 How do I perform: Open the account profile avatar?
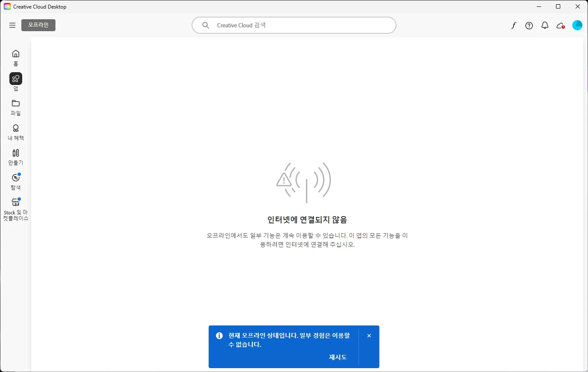click(x=577, y=25)
